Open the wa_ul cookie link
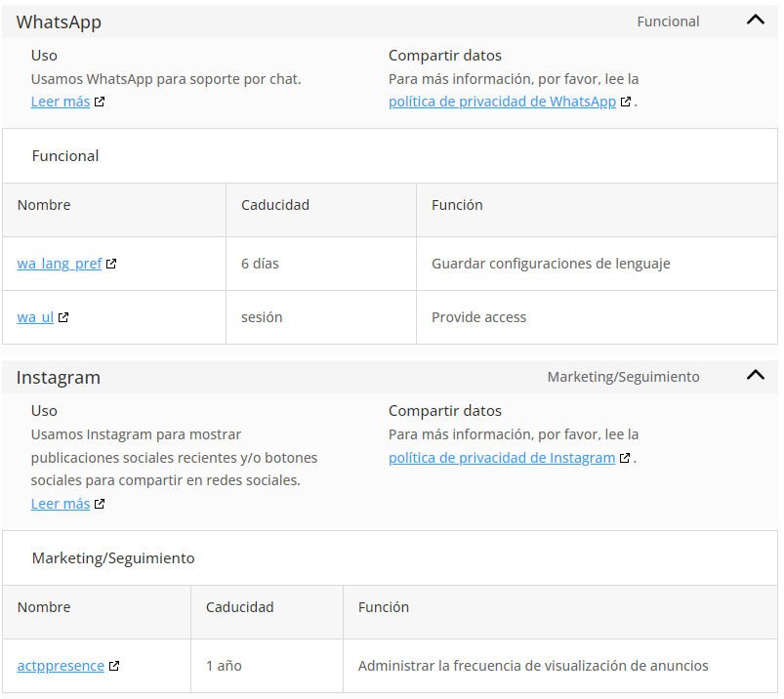Viewport: 784px width, 699px height. [35, 317]
